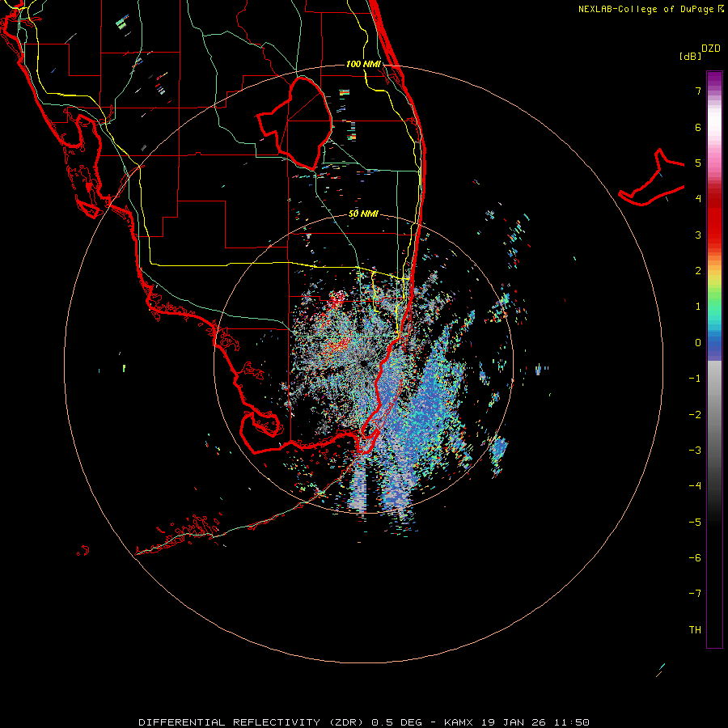Click the 100 NMI range ring label
The image size is (728, 728).
pyautogui.click(x=363, y=64)
